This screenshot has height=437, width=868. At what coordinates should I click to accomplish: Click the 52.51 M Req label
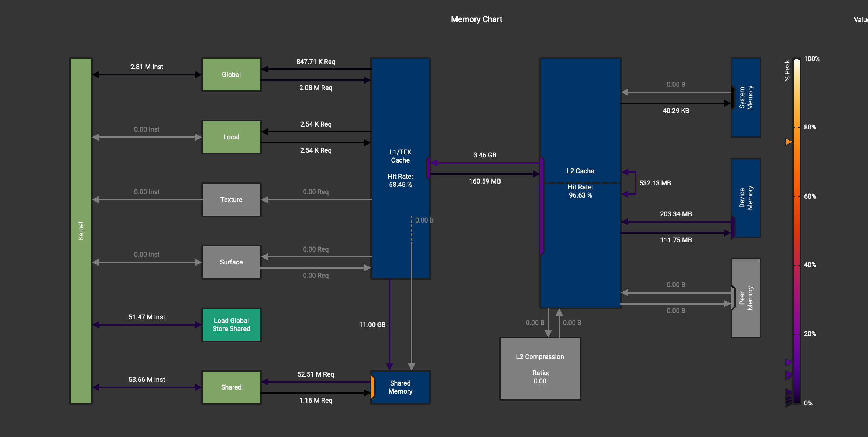pos(316,374)
